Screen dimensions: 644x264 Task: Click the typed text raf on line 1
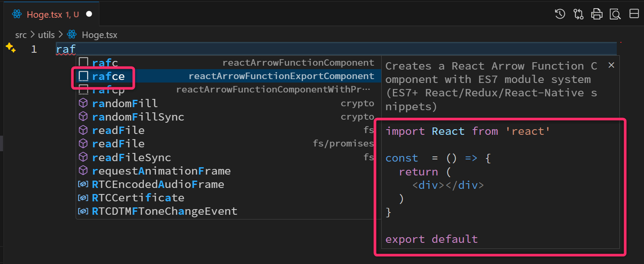click(x=66, y=49)
